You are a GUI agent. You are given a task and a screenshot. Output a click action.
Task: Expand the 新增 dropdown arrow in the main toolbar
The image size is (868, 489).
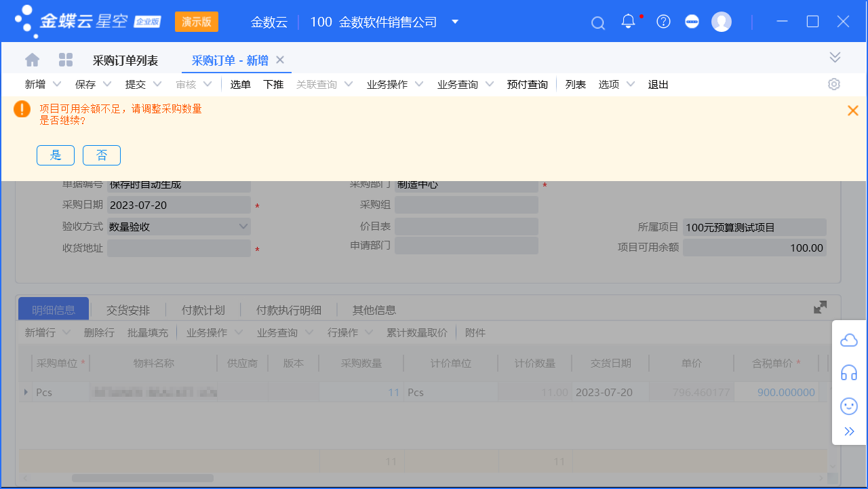coord(57,84)
